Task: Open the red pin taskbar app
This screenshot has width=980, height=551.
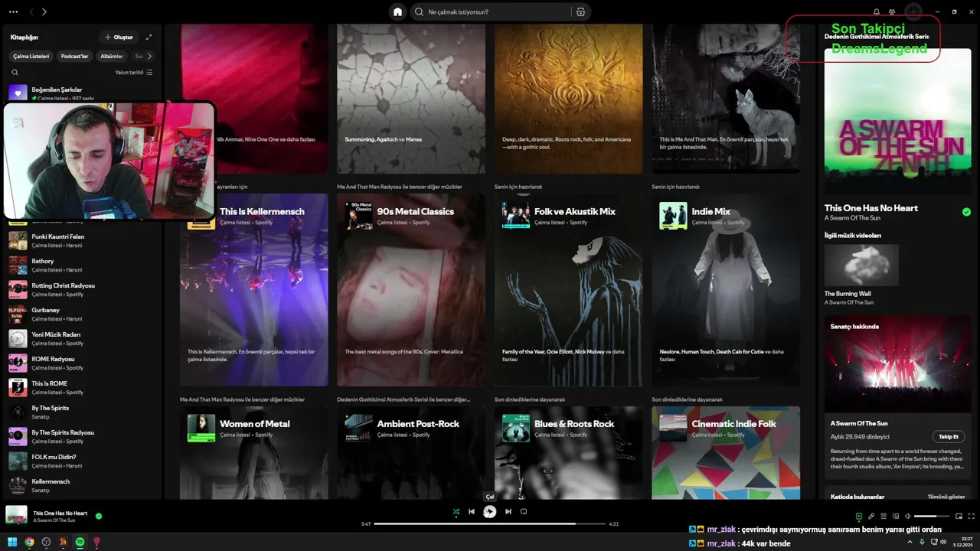Action: coord(96,542)
